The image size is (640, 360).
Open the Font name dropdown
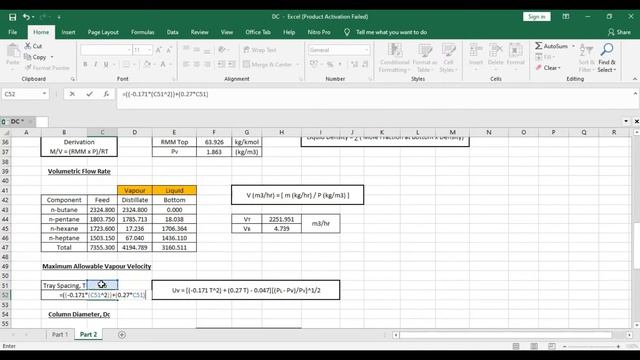129,50
